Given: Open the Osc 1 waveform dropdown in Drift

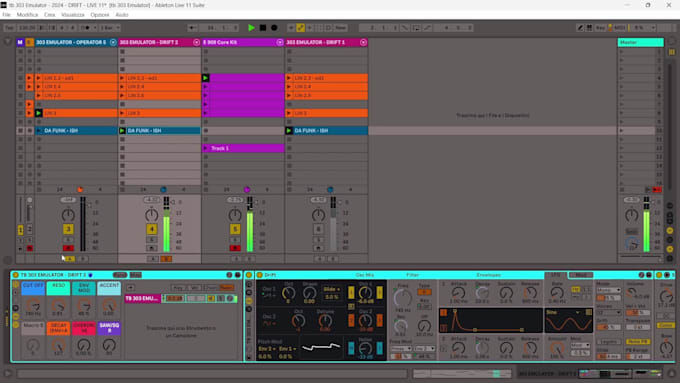Looking at the screenshot, I should click(269, 295).
